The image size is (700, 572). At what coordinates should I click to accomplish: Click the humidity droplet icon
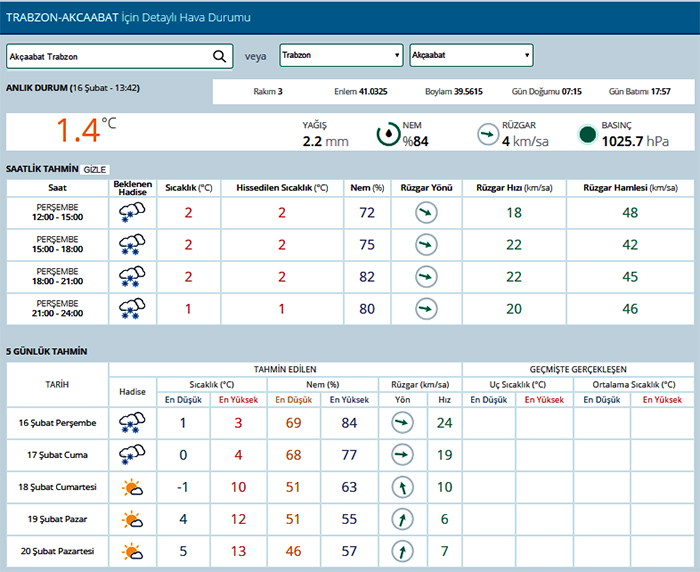[x=388, y=134]
